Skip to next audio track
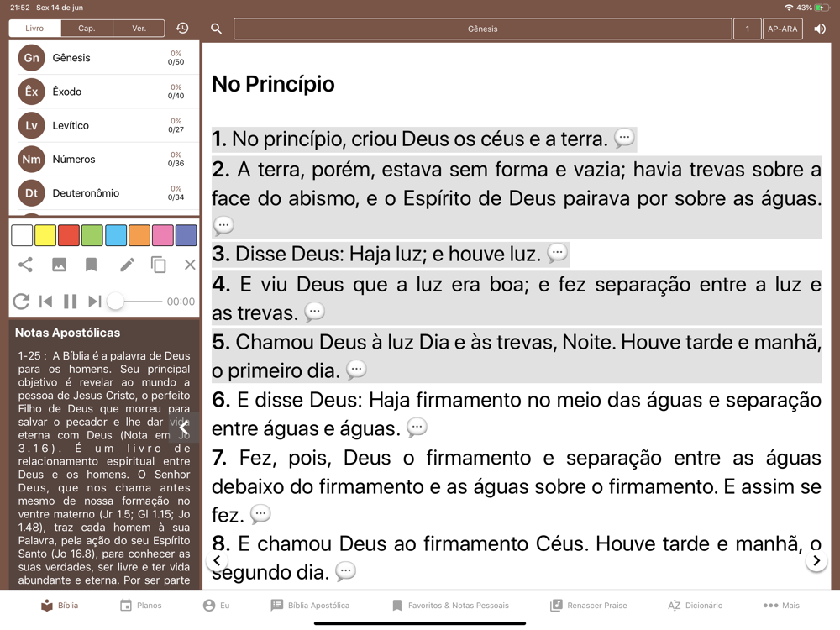This screenshot has height=630, width=840. (x=94, y=302)
